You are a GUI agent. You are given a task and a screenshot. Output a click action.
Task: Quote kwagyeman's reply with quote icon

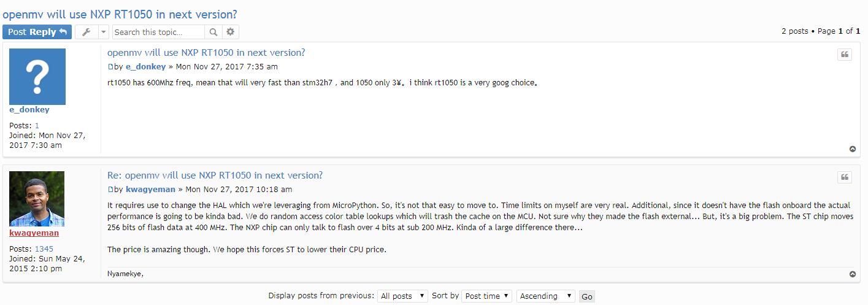(845, 177)
